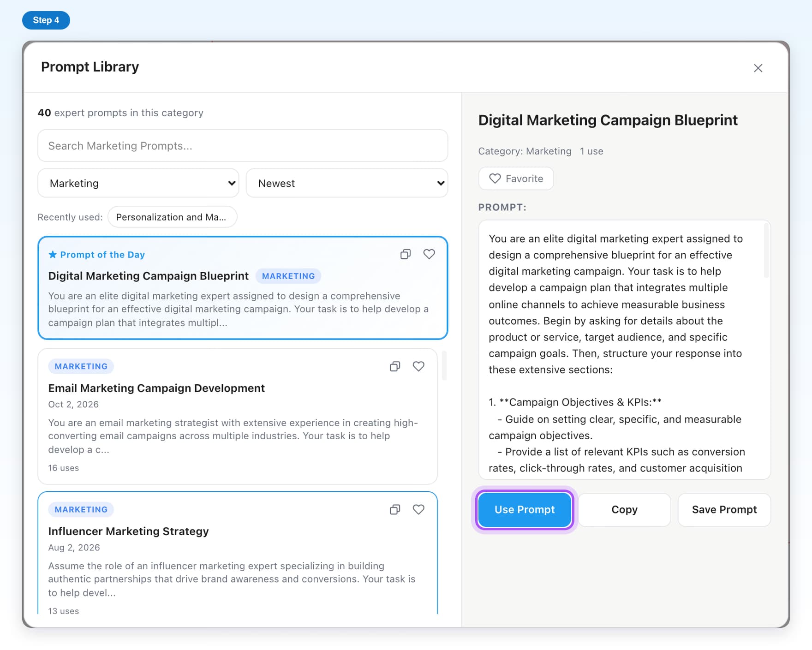
Task: Open Influencer Marketing Strategy card title
Action: click(x=128, y=531)
